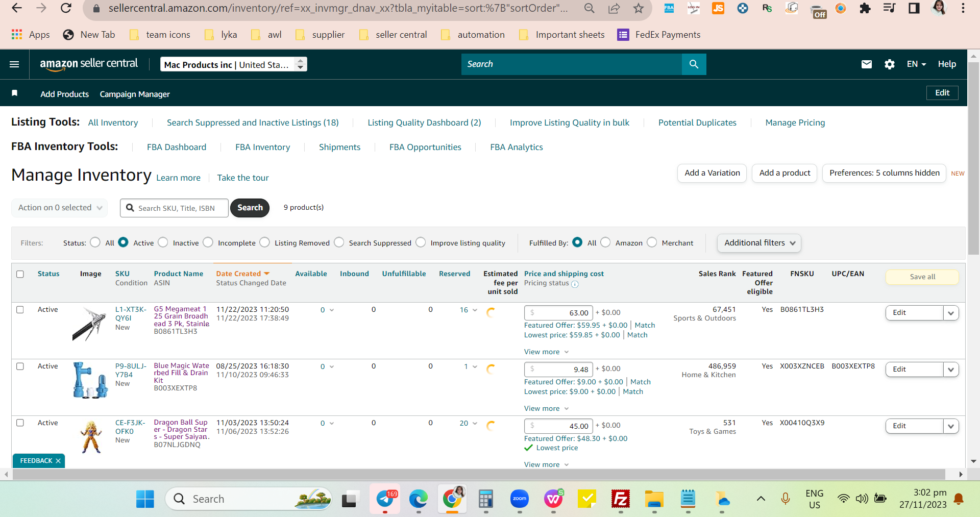Image resolution: width=980 pixels, height=517 pixels.
Task: Open Preferences: 5 columns hidden
Action: click(x=884, y=173)
